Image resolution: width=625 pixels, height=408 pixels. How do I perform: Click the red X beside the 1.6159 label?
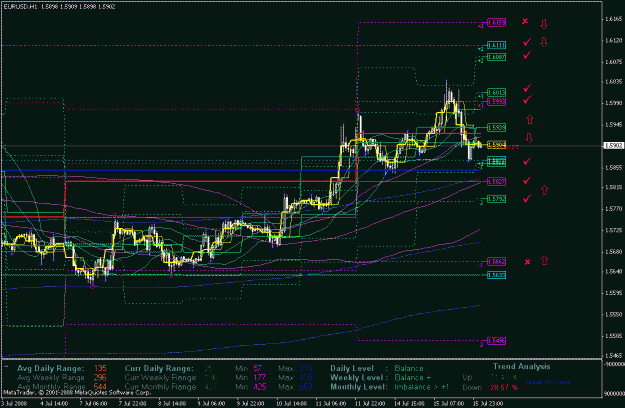(525, 21)
